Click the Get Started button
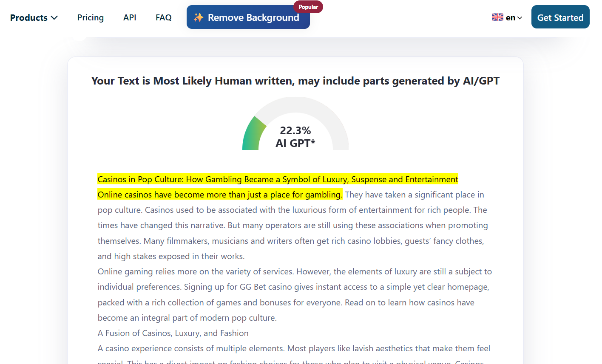Screen dimensions: 602x364 pos(560,17)
